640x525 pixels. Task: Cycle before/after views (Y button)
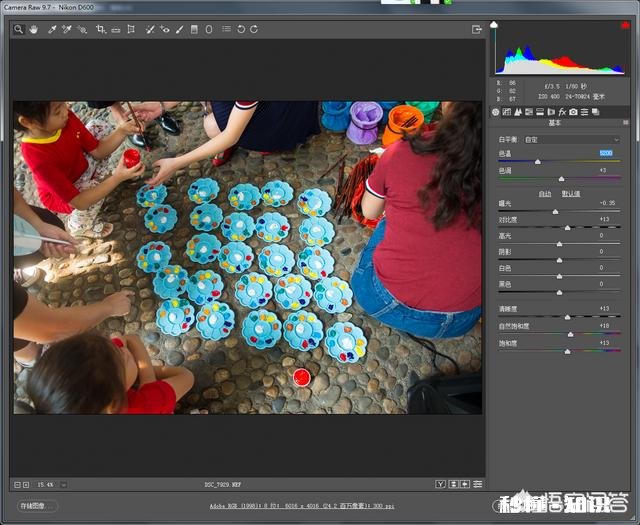[x=440, y=484]
